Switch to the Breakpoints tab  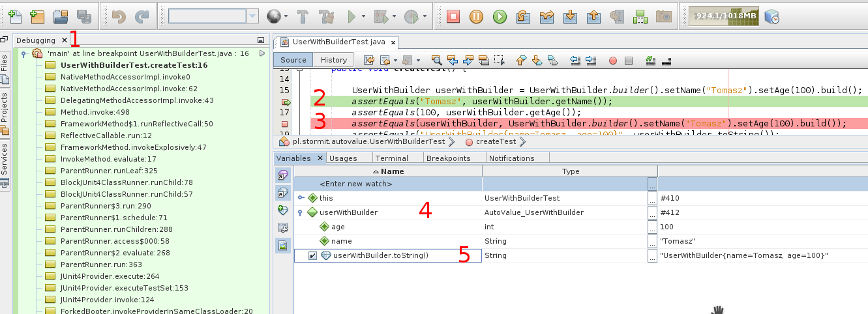coord(448,158)
